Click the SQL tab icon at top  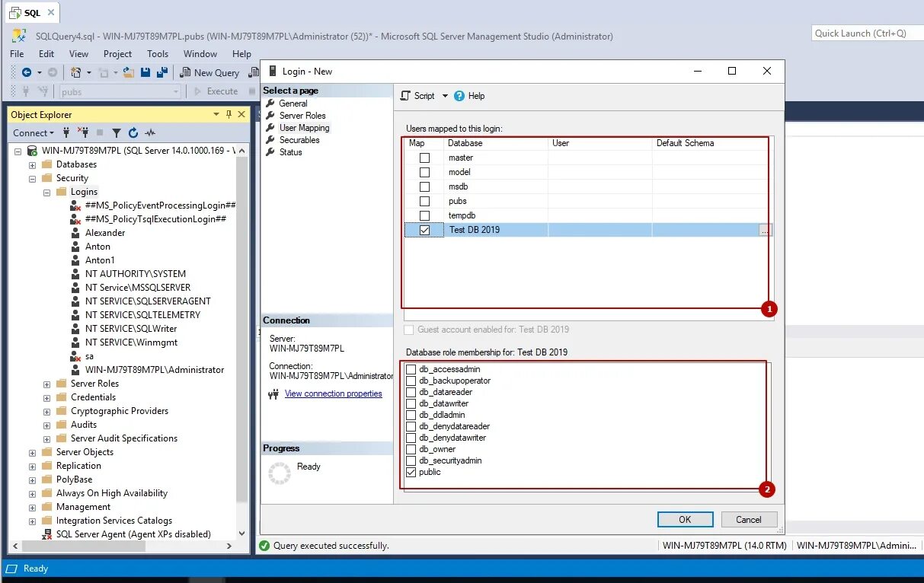tap(14, 13)
